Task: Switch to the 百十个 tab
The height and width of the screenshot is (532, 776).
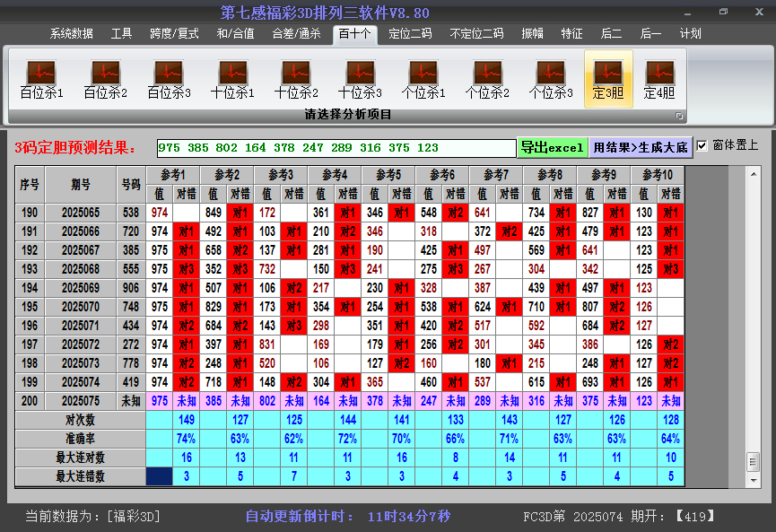Action: tap(355, 34)
